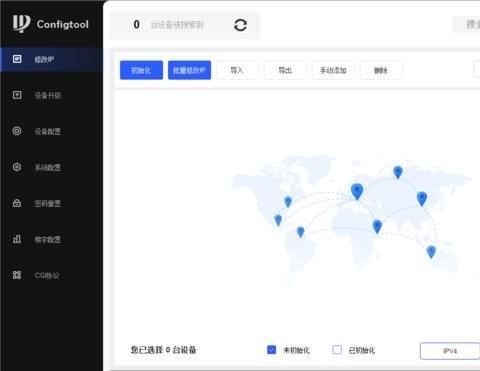Viewport: 480px width, 371px height.
Task: Check the 已初始化 checkbox
Action: click(x=337, y=350)
